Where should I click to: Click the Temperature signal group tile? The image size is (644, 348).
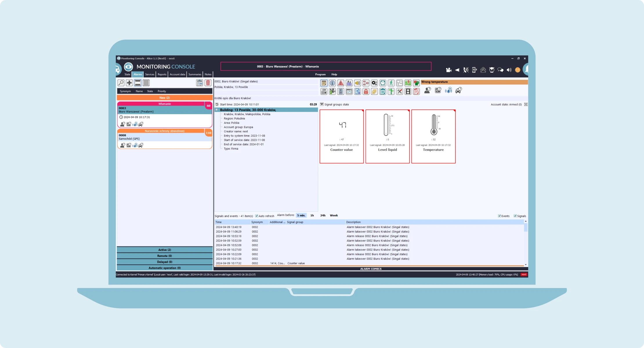pos(433,136)
